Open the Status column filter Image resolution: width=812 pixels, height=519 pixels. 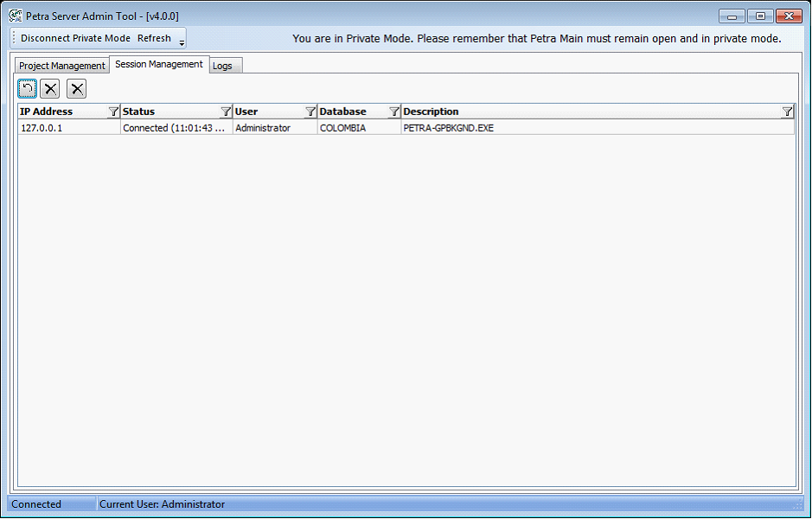click(226, 112)
